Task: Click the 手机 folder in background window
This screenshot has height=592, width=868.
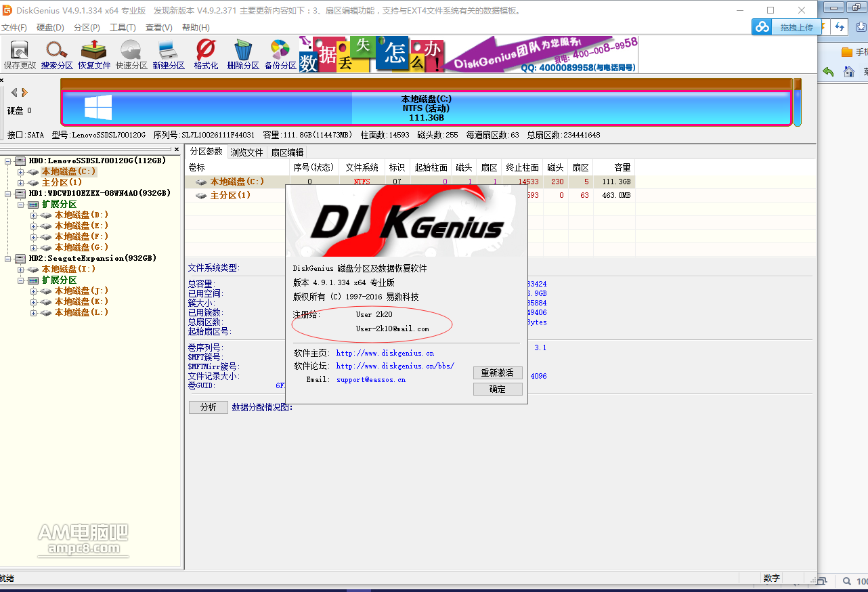Action: (x=854, y=52)
